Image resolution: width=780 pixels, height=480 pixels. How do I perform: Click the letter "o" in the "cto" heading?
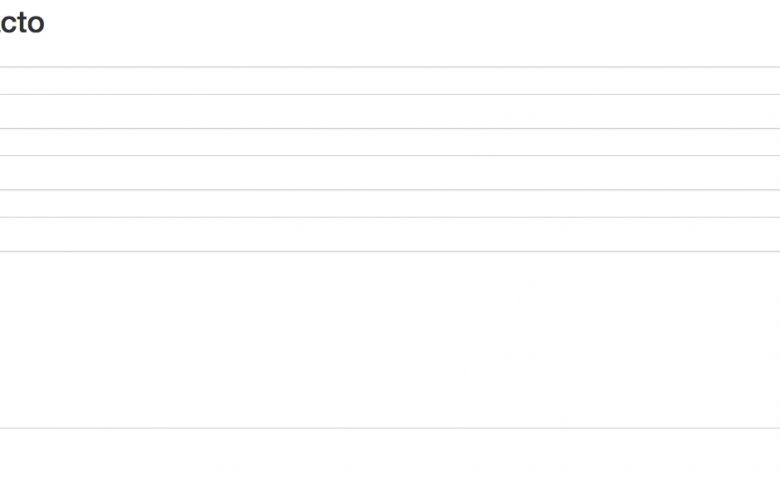(34, 24)
